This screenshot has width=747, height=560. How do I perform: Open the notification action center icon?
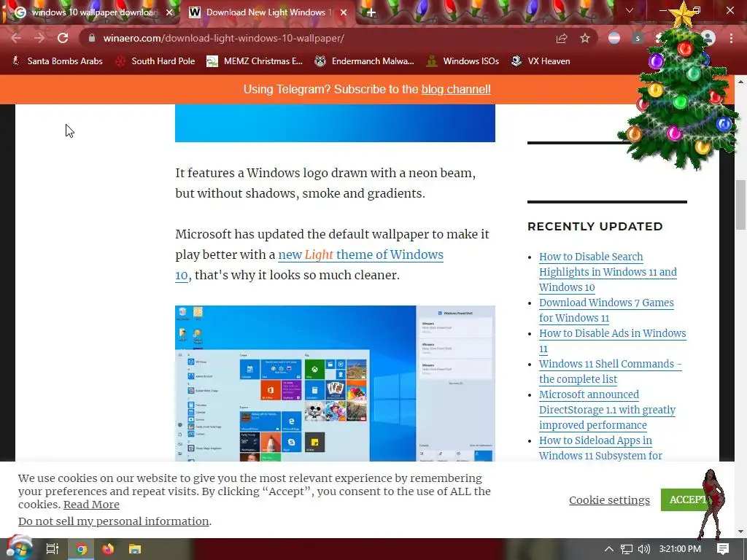click(x=723, y=549)
